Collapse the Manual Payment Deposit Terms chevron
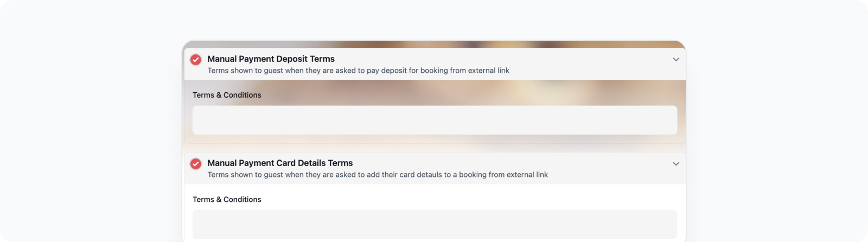This screenshot has height=242, width=868. click(676, 60)
